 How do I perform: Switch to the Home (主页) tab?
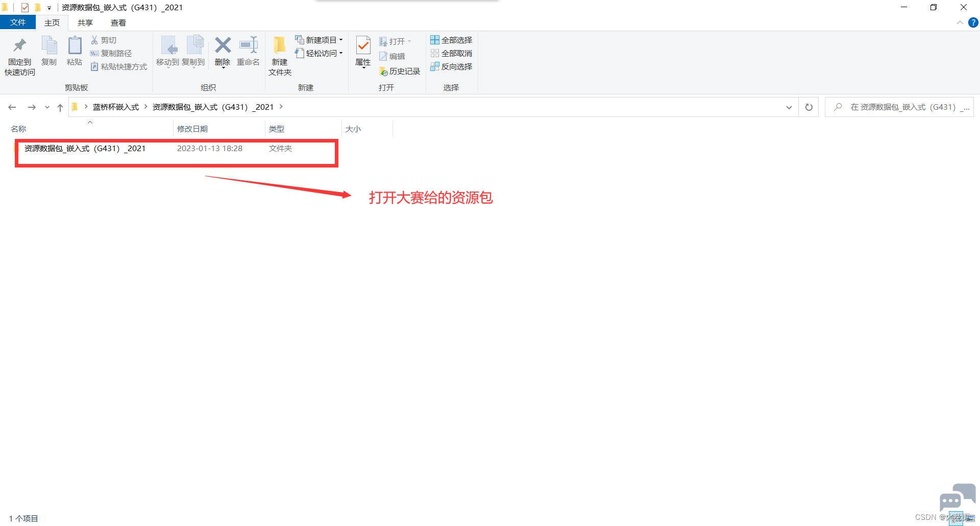[52, 22]
